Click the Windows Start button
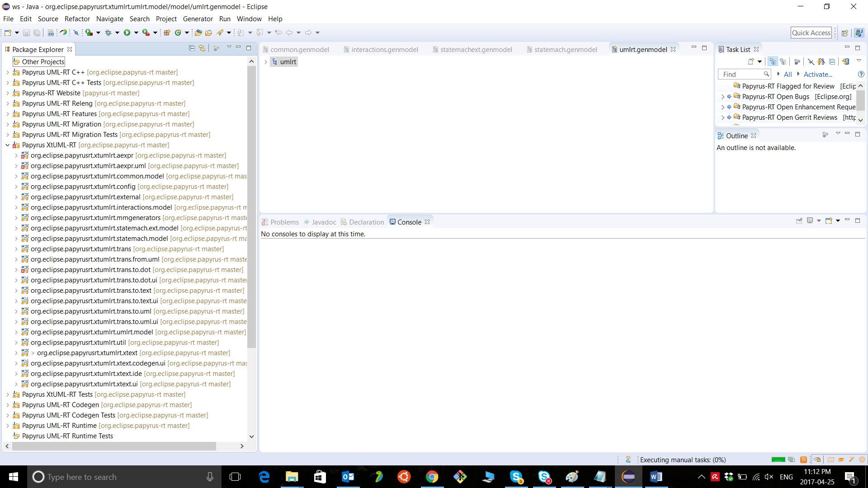Viewport: 868px width, 488px height. 14,477
